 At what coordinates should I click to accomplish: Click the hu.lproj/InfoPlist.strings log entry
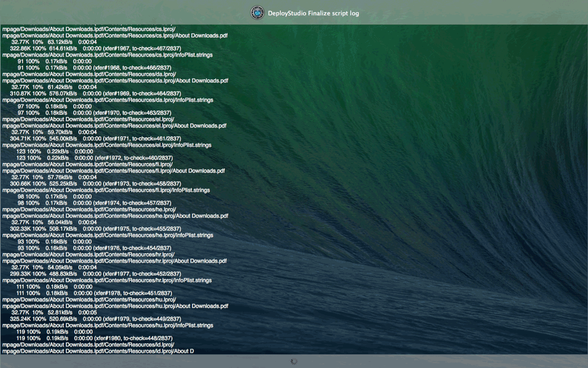pos(107,325)
